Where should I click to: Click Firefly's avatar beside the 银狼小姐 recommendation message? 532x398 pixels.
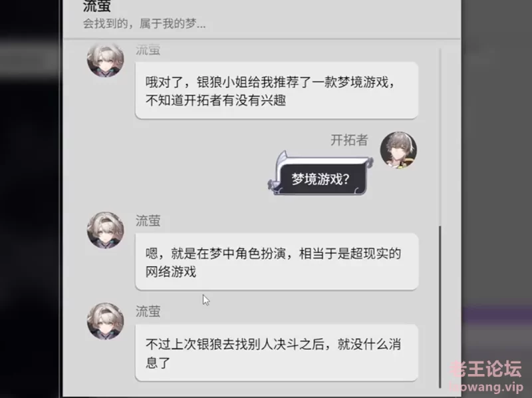[x=106, y=60]
